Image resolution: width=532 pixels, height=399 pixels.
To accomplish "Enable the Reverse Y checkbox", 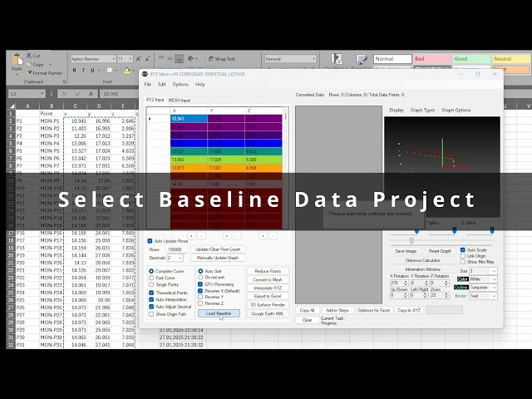I will click(200, 297).
